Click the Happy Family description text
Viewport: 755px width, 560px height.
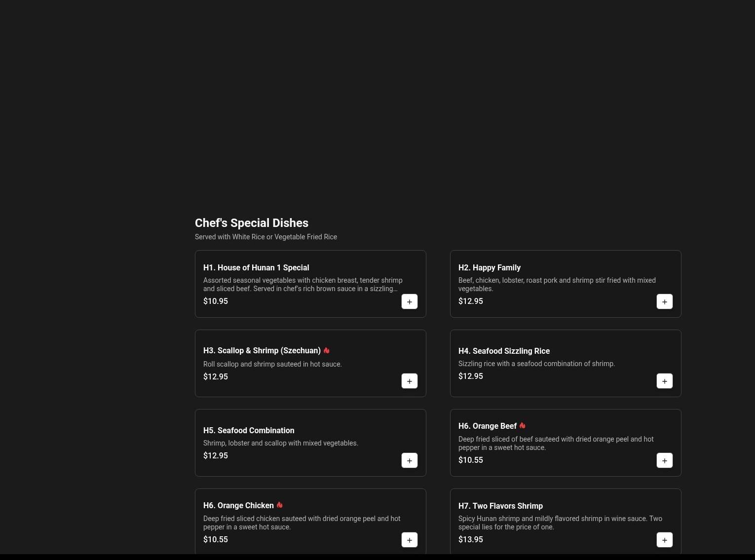click(557, 284)
